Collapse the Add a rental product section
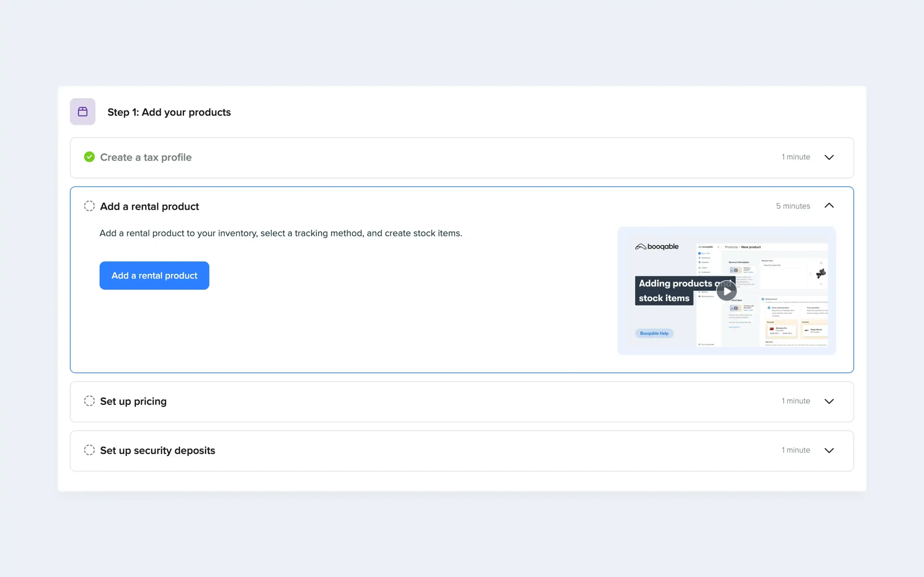Viewport: 924px width, 577px height. (829, 206)
